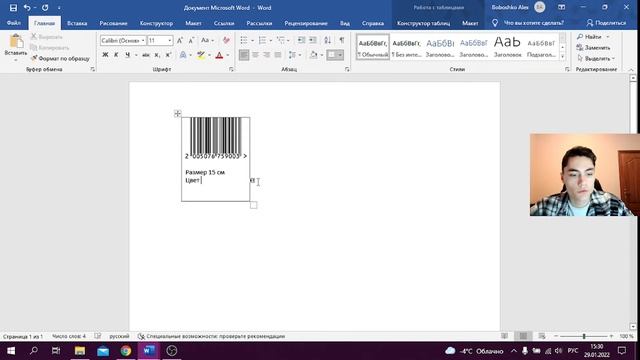The width and height of the screenshot is (640, 360).
Task: Center the paragraph text
Action: pyautogui.click(x=256, y=55)
